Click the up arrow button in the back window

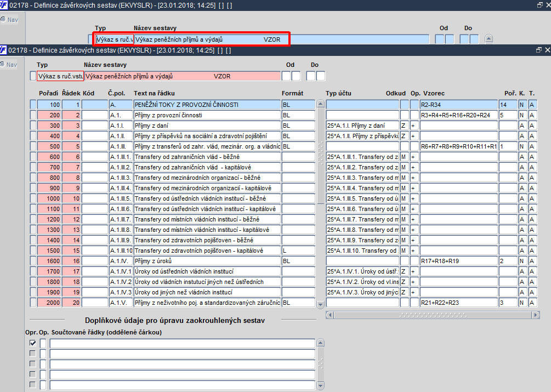pyautogui.click(x=489, y=39)
